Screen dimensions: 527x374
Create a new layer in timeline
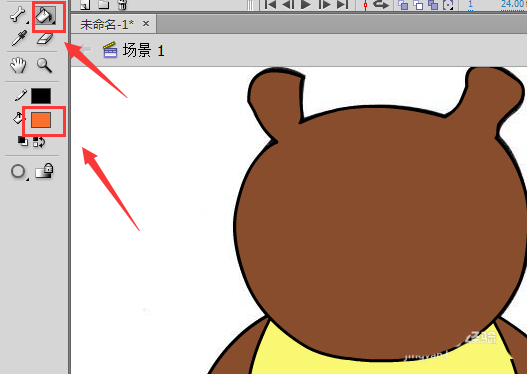(85, 4)
